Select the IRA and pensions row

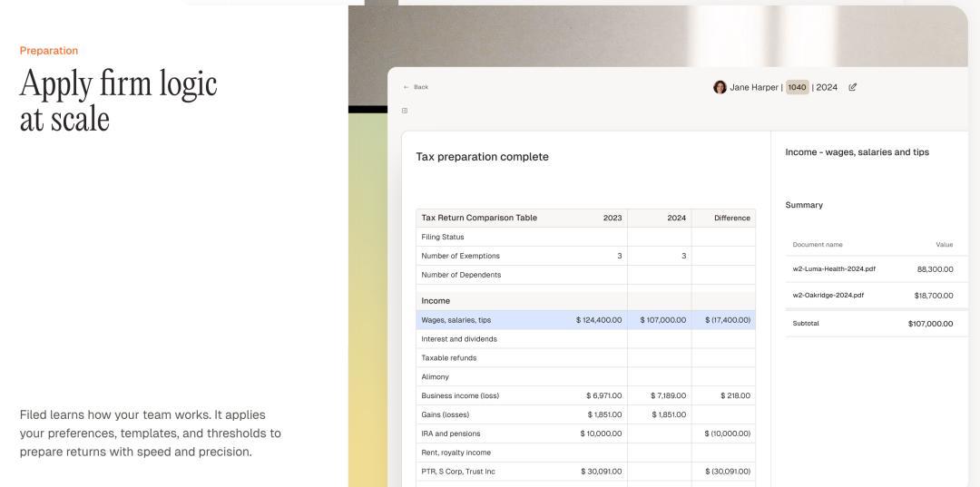(451, 433)
